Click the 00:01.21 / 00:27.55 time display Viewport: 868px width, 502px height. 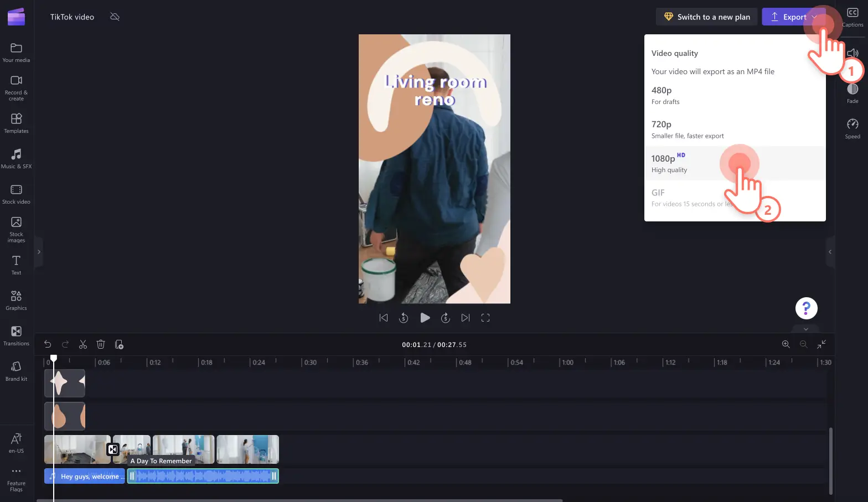[x=434, y=344]
